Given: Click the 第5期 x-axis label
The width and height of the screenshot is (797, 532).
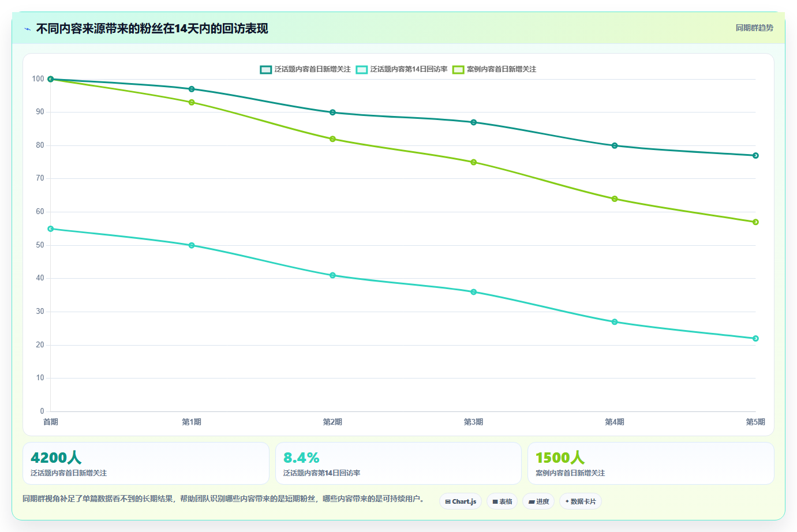Looking at the screenshot, I should pyautogui.click(x=755, y=422).
